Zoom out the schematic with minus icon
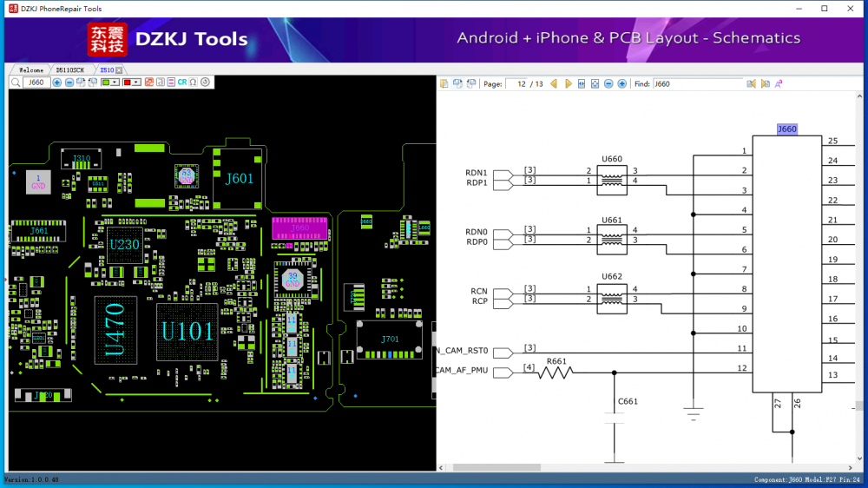Viewport: 868px width, 488px height. coord(608,84)
